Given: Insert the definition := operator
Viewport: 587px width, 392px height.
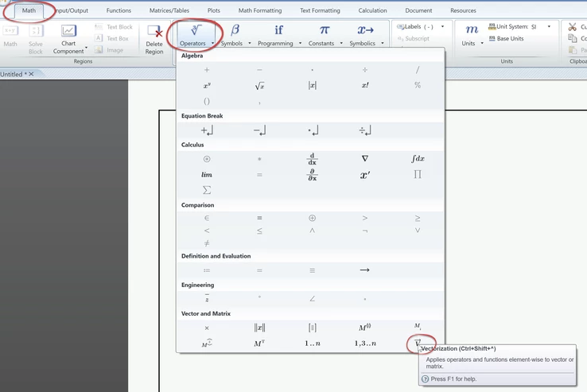Looking at the screenshot, I should (207, 270).
